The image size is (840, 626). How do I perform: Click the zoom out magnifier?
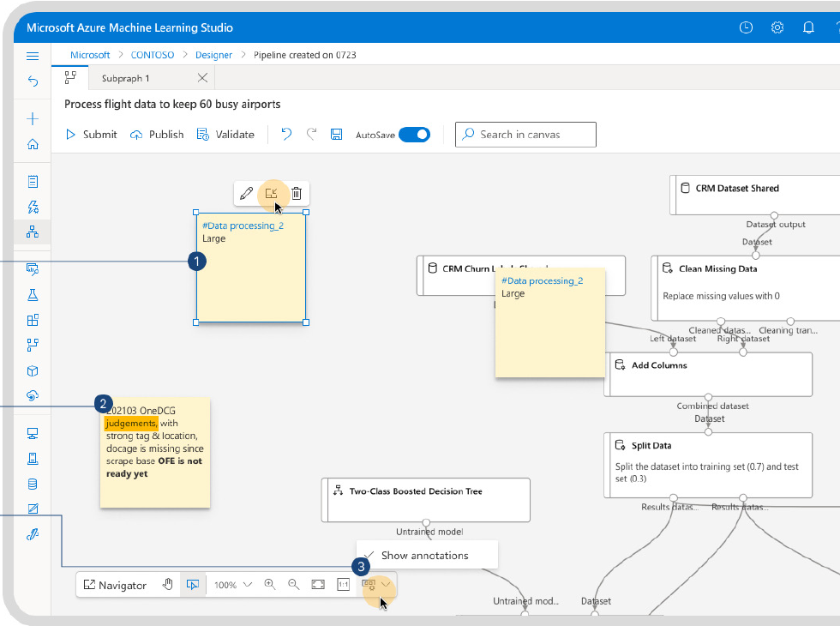click(x=293, y=584)
